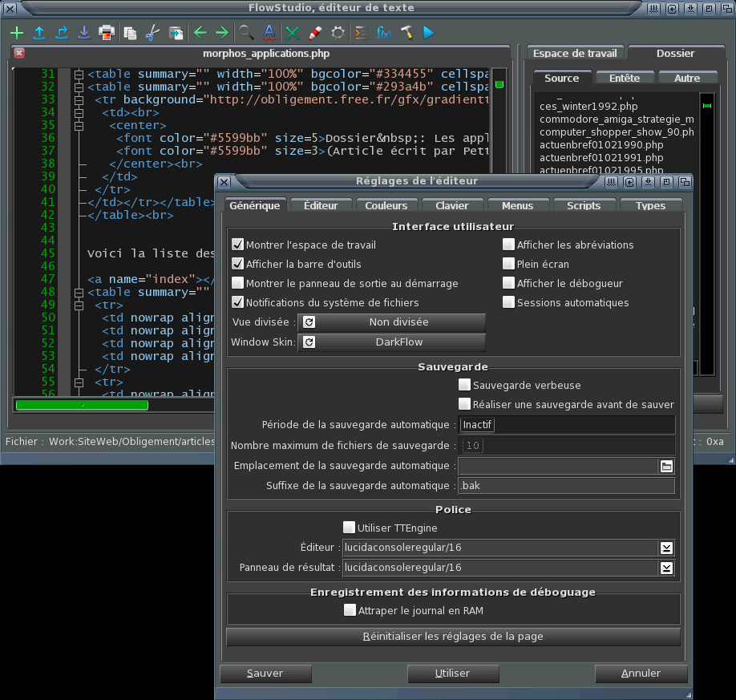Switch to the Clavier settings tab
The height and width of the screenshot is (700, 736).
[x=452, y=205]
